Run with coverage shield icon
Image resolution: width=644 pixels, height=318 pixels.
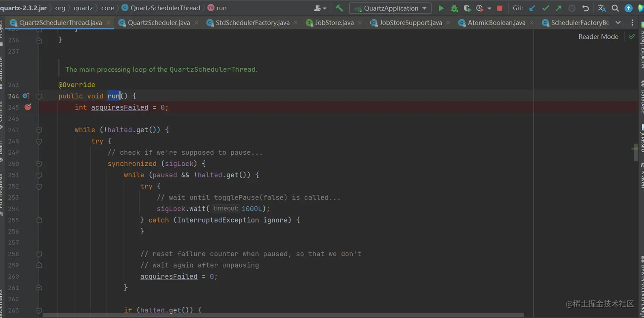(467, 8)
